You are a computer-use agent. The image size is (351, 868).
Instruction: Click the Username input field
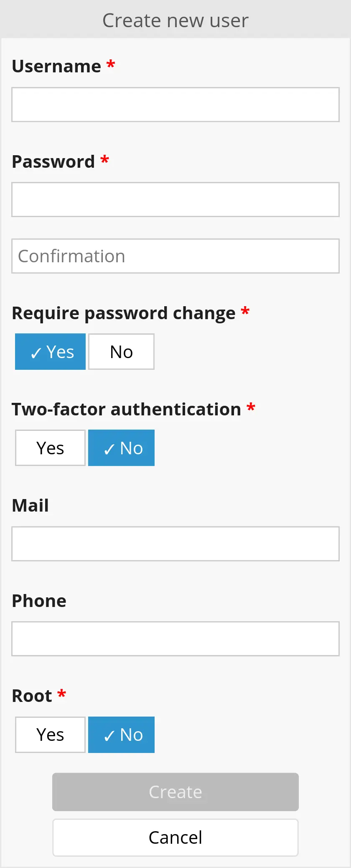pyautogui.click(x=175, y=105)
